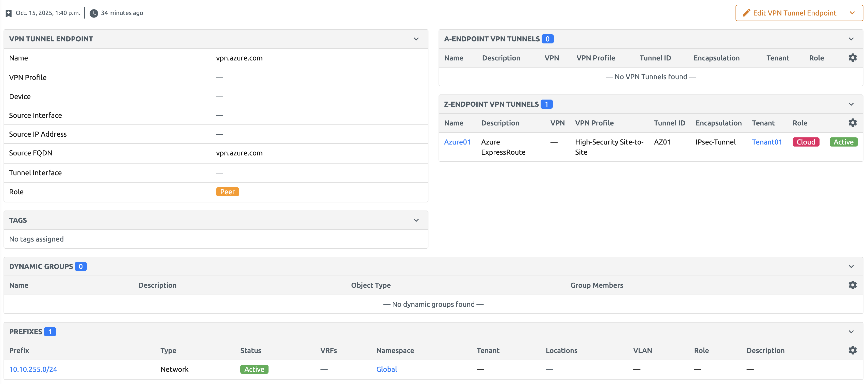Collapse the Tags section
Image resolution: width=868 pixels, height=384 pixels.
(x=416, y=220)
